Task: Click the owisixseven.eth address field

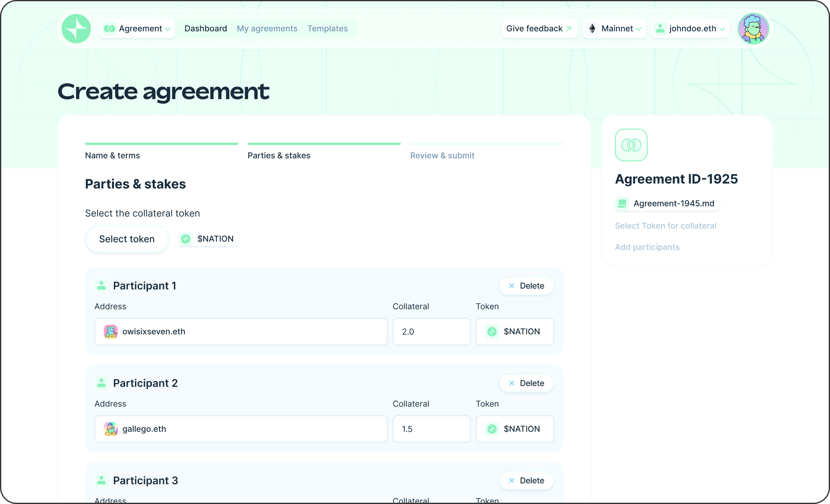Action: click(x=241, y=331)
